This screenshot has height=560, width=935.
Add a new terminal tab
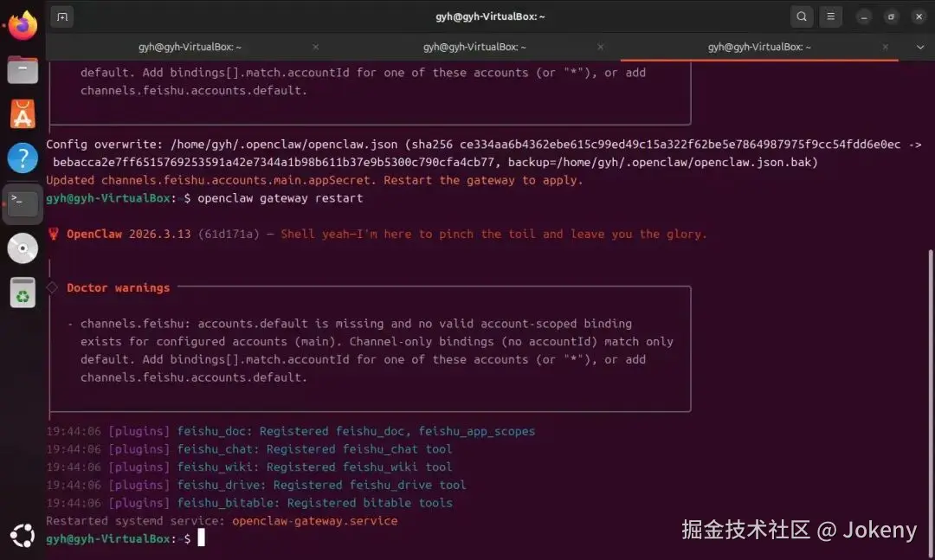click(62, 16)
